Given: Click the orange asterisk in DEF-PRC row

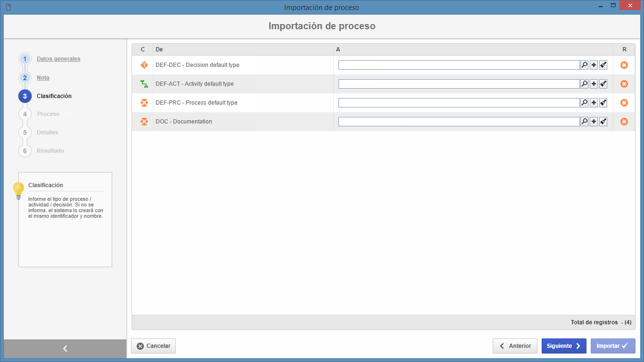Looking at the screenshot, I should [624, 103].
